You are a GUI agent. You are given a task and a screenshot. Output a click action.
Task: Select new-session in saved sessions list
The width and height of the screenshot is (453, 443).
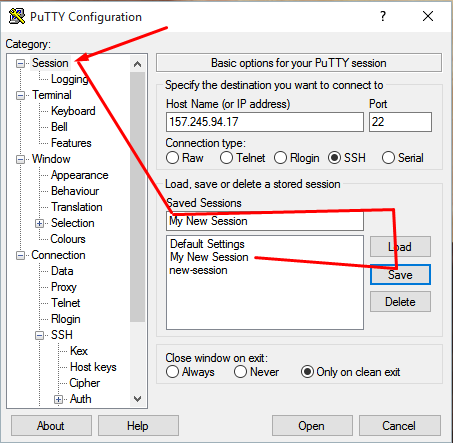pos(198,270)
